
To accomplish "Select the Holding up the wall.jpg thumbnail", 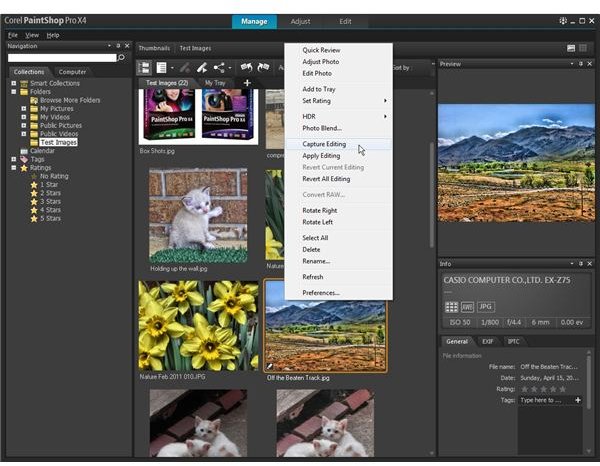I will (198, 216).
